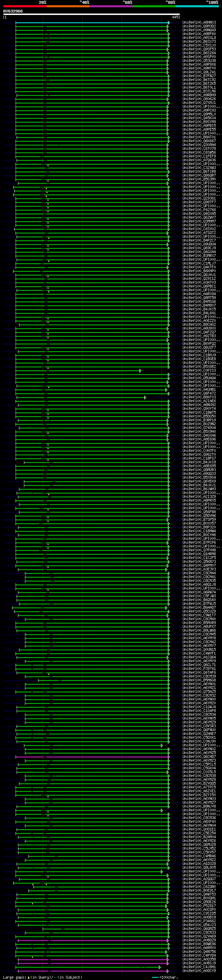
Task: Click the purple alignment bar of UniRef100_A0BDZ9
Action: point(93,940)
